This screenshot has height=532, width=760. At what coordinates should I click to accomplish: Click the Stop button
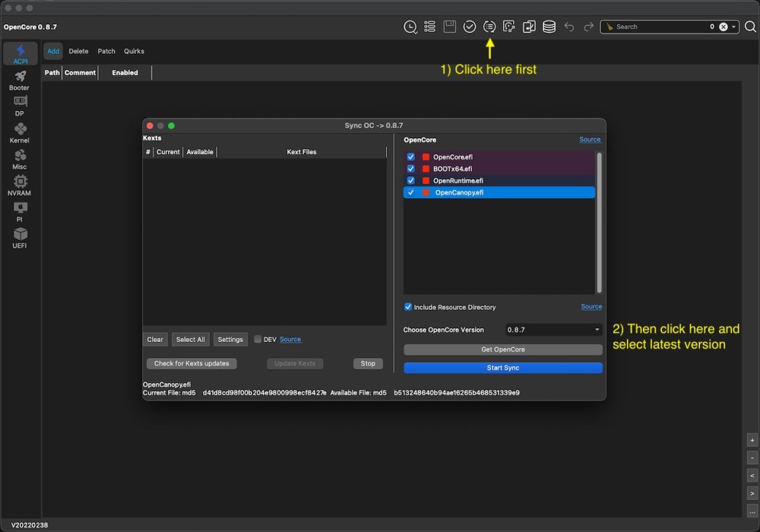click(x=368, y=363)
